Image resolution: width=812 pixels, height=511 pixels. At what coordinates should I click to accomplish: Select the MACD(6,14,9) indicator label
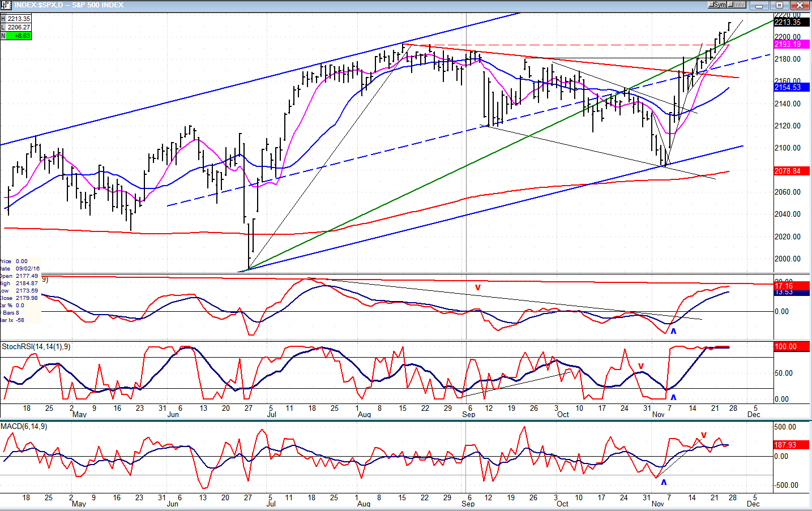(x=24, y=426)
